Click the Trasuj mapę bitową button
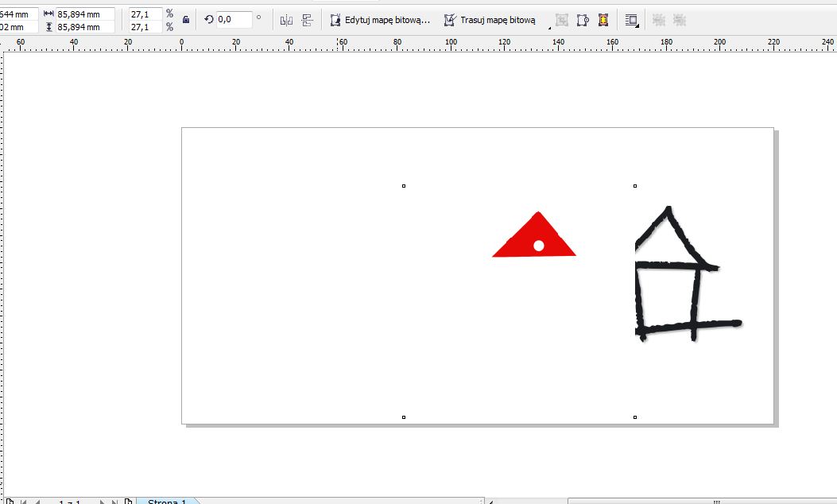The width and height of the screenshot is (837, 504). point(490,20)
